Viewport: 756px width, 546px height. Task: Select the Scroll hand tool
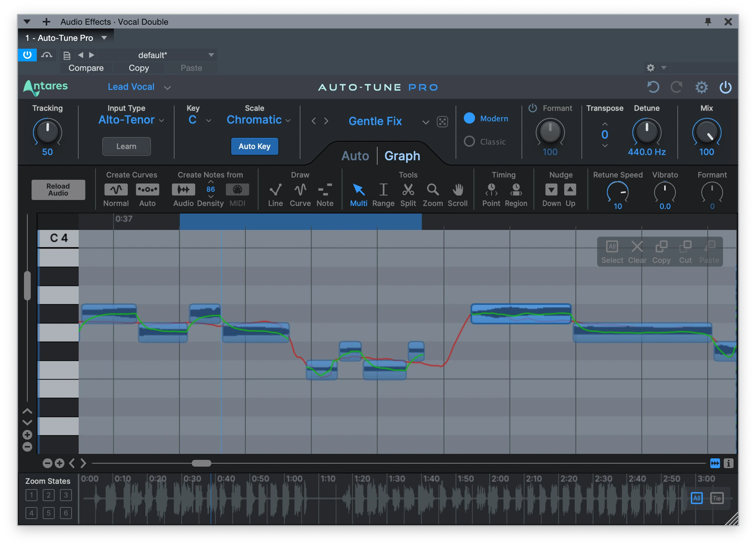click(457, 190)
